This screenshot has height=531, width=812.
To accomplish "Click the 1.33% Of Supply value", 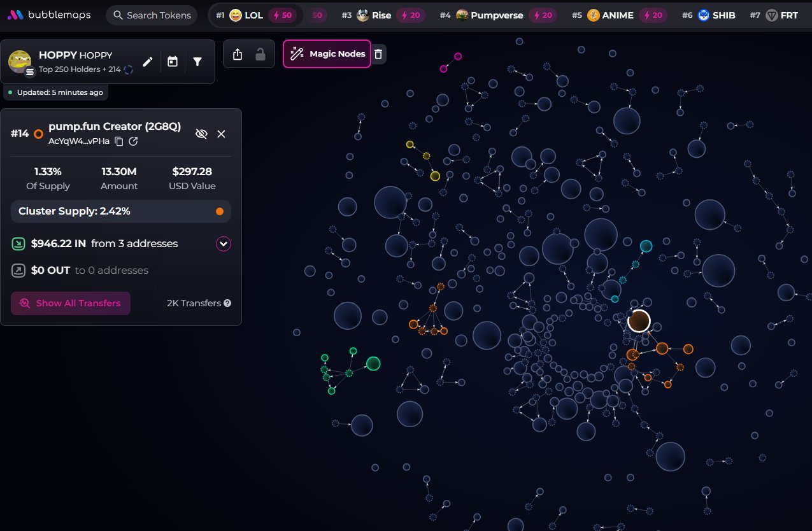I will coord(48,171).
